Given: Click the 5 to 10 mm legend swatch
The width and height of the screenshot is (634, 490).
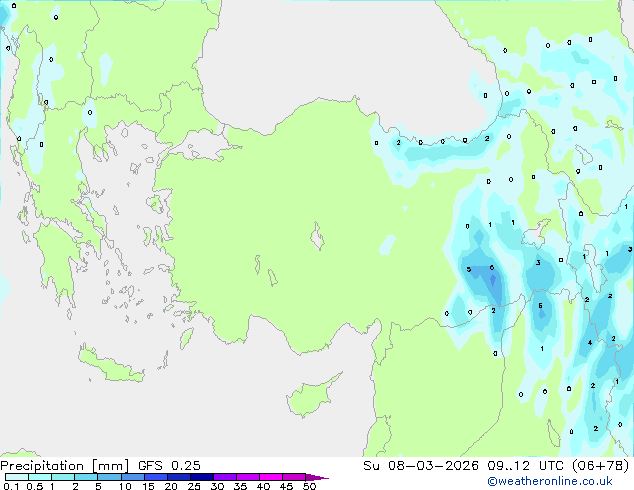Looking at the screenshot, I should (x=109, y=477).
